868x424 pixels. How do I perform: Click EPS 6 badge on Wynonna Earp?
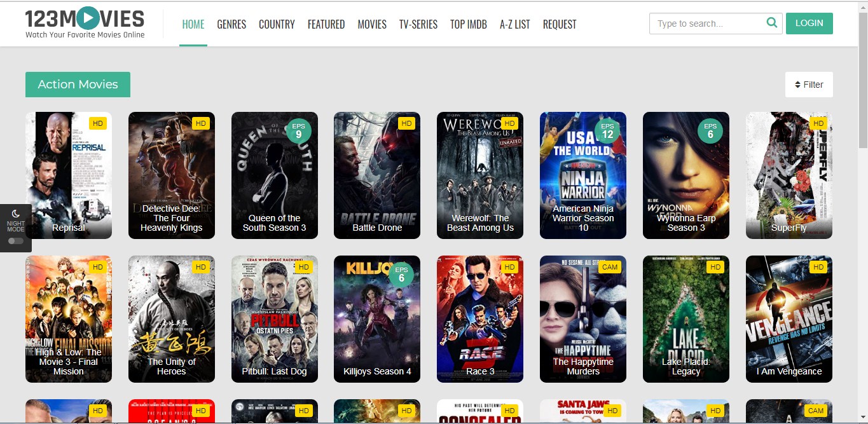[x=710, y=131]
